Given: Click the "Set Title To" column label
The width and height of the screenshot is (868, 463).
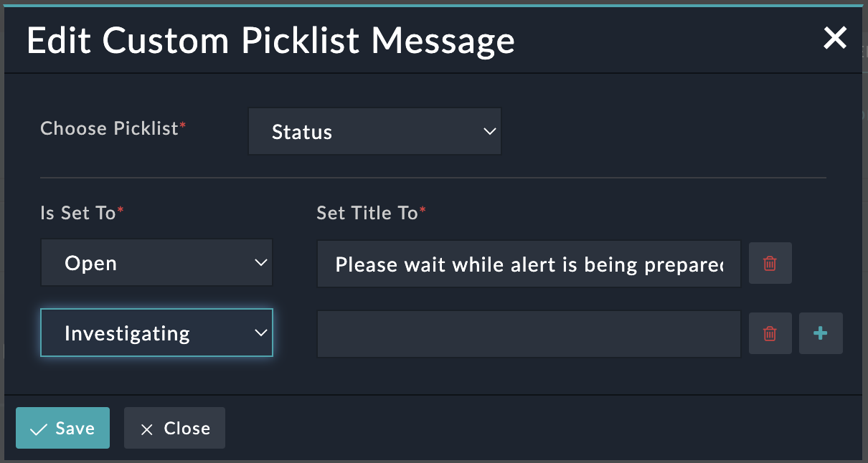Looking at the screenshot, I should point(367,213).
